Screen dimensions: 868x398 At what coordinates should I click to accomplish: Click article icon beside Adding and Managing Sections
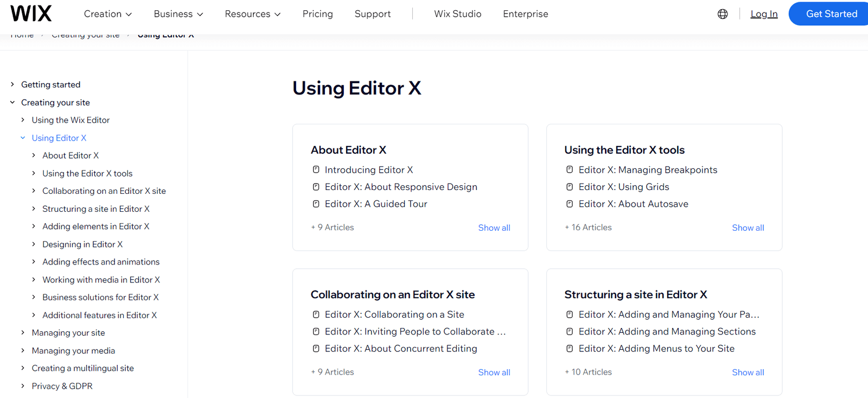[570, 332]
